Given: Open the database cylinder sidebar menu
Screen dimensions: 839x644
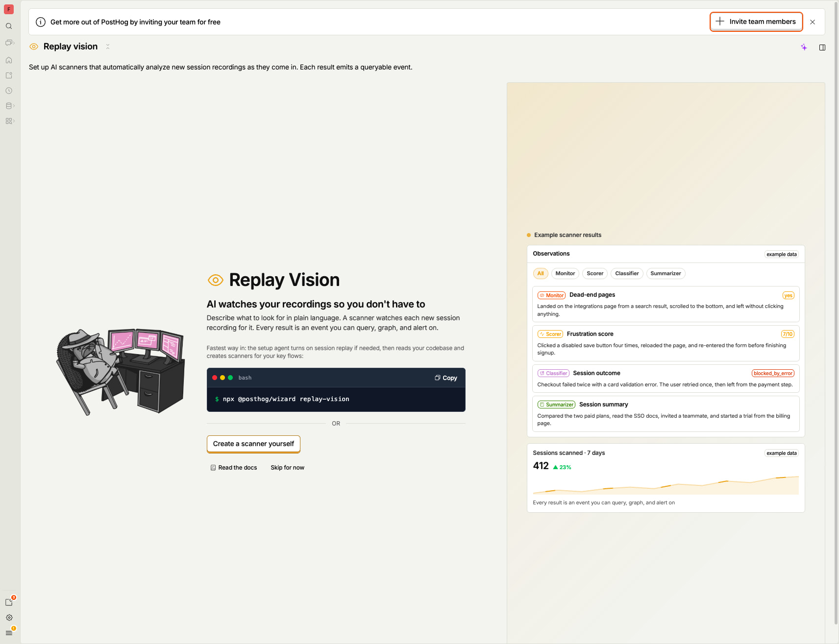Looking at the screenshot, I should pyautogui.click(x=9, y=106).
